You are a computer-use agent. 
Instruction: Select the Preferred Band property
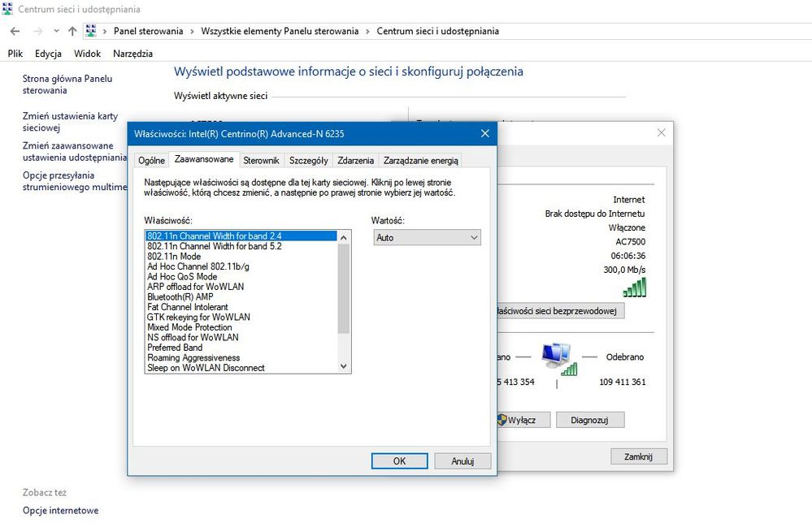175,348
